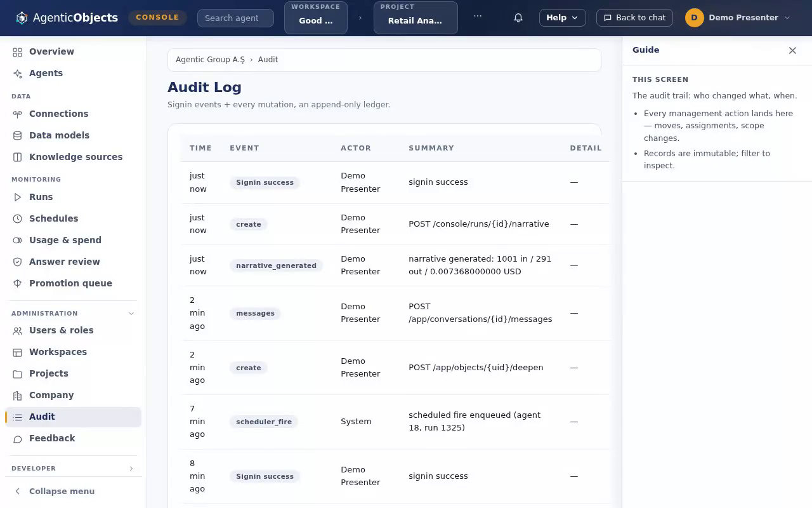Click the Schedules clock icon
The height and width of the screenshot is (508, 812).
18,218
